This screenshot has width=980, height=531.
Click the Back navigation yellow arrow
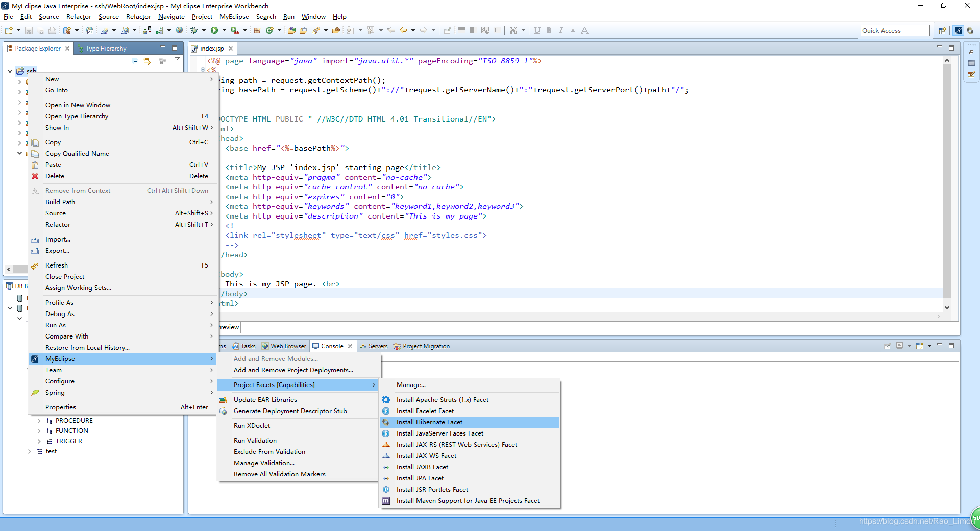pyautogui.click(x=403, y=31)
